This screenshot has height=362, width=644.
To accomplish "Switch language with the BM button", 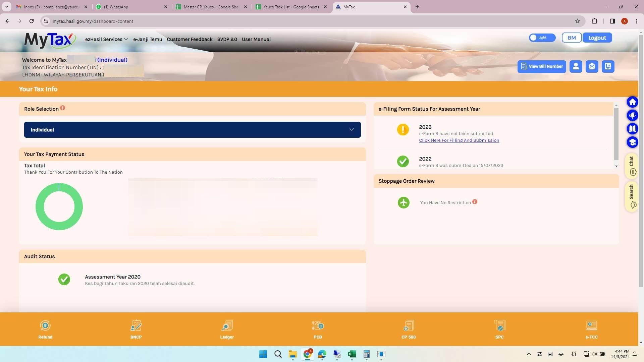I will [x=572, y=38].
